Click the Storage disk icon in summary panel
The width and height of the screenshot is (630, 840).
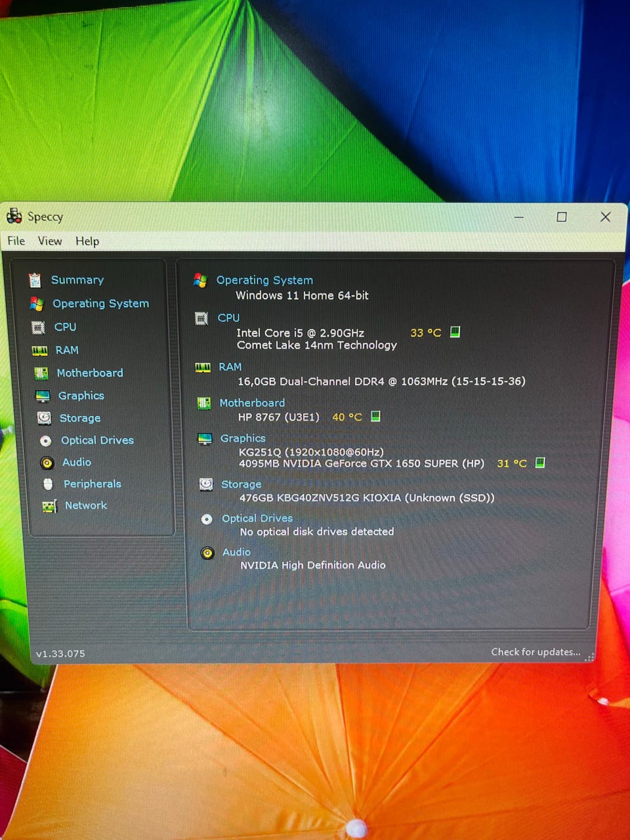206,484
